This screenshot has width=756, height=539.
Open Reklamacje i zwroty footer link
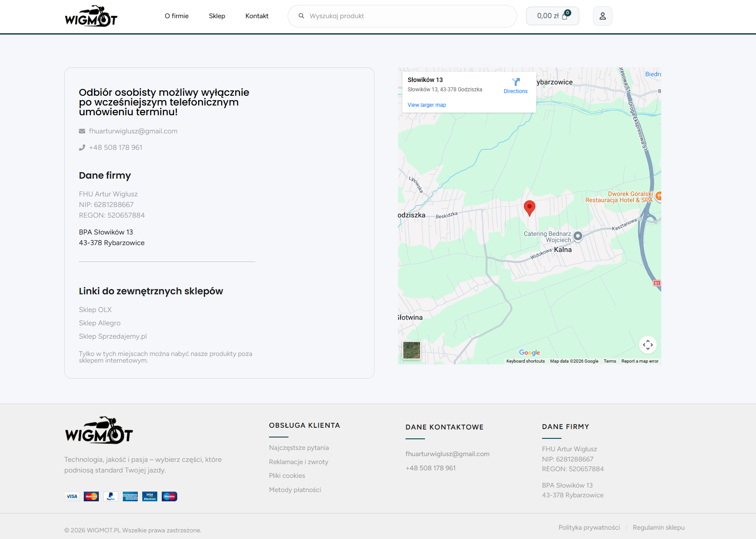pyautogui.click(x=298, y=462)
